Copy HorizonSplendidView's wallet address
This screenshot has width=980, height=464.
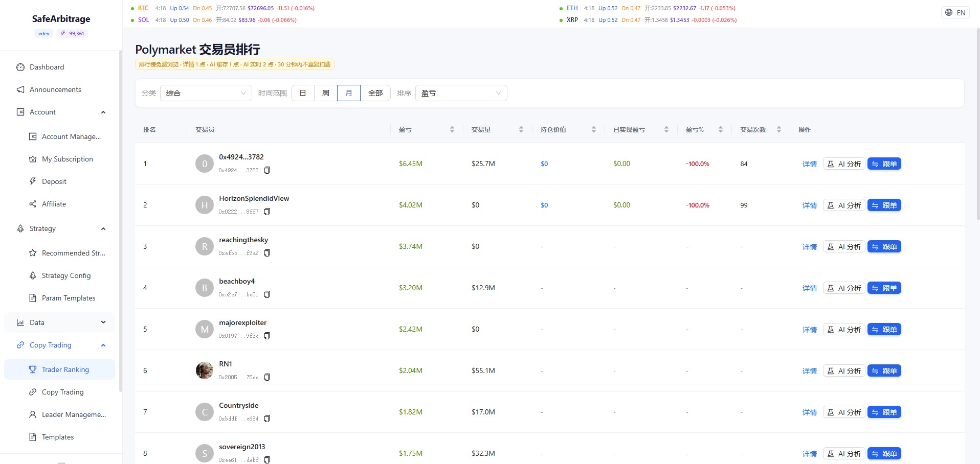266,212
